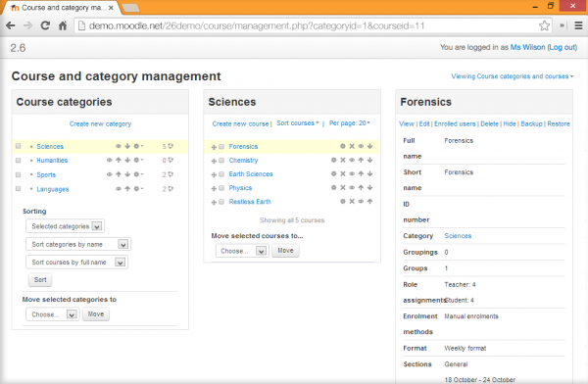Move the Restless Earth course up
This screenshot has width=588, height=384.
[369, 202]
